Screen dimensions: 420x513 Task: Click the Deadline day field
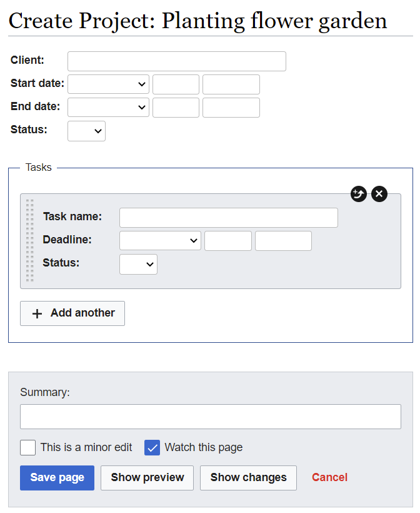coord(227,241)
